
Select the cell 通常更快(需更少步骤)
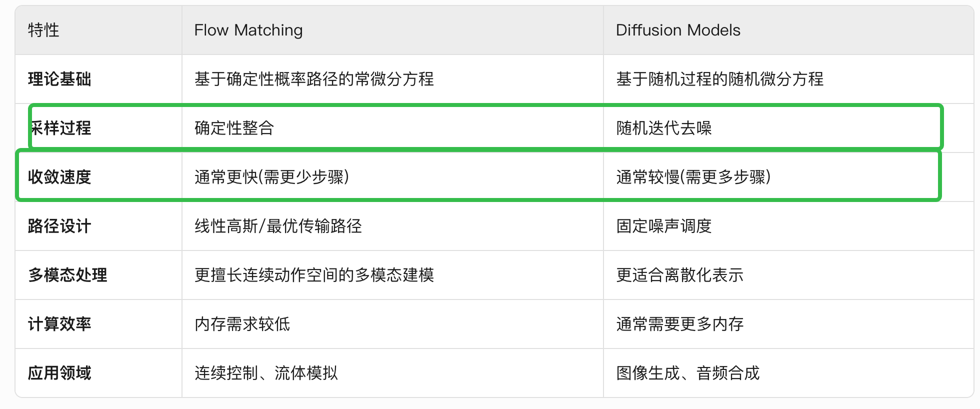tap(271, 177)
